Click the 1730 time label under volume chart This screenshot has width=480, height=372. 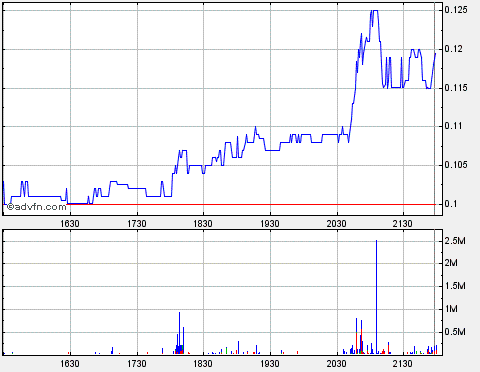pyautogui.click(x=137, y=363)
